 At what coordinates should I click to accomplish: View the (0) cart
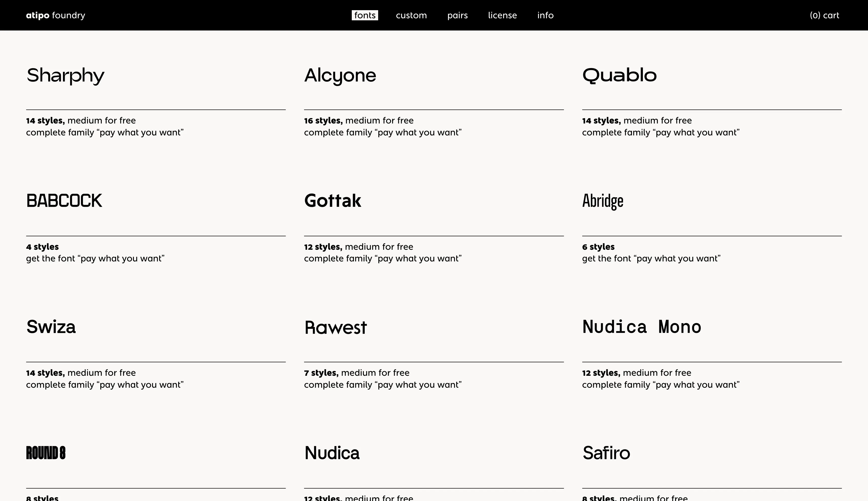[824, 15]
